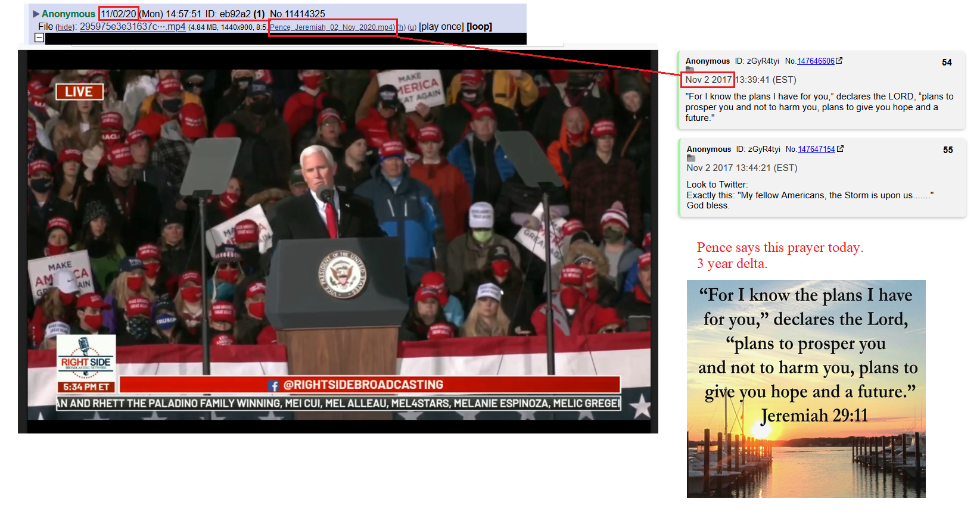
Task: Click the folder icon in post 55
Action: tap(691, 158)
